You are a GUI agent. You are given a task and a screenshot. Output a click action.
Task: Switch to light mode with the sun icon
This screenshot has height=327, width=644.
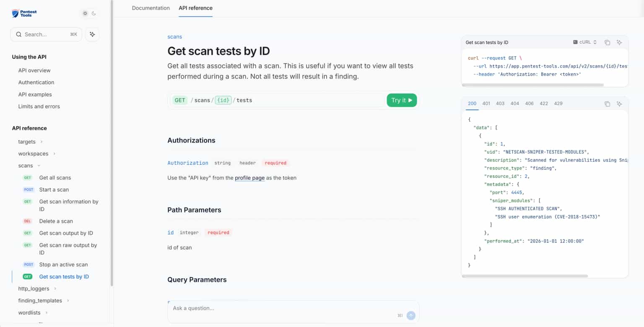pos(85,13)
